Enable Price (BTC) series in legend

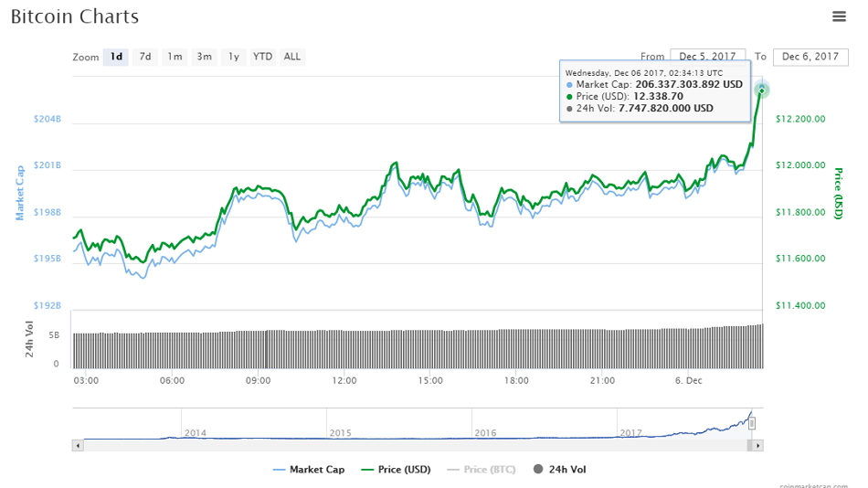(481, 469)
